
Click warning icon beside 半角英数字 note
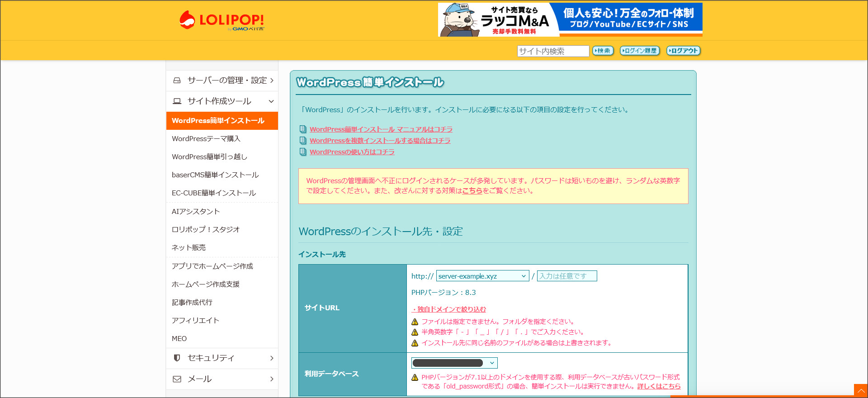click(415, 332)
